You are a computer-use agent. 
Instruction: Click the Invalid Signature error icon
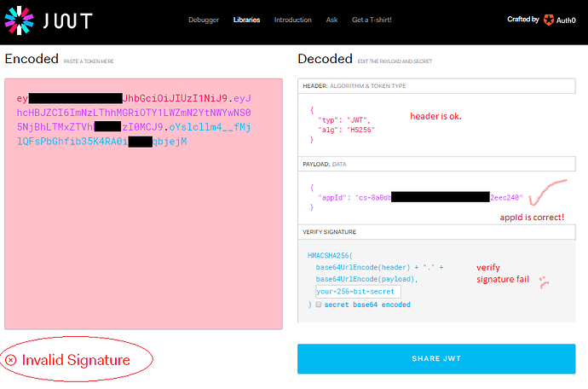tap(11, 360)
